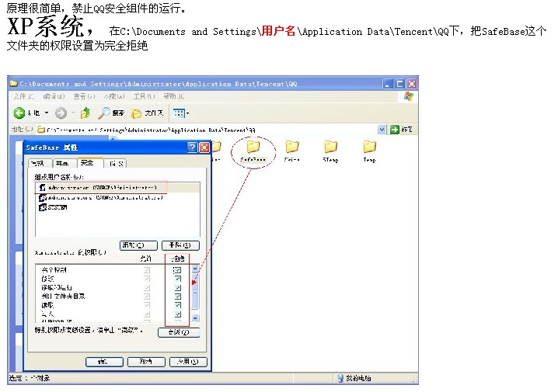Toggle the Deny checkbox for Read
The image size is (558, 392).
pos(177,305)
